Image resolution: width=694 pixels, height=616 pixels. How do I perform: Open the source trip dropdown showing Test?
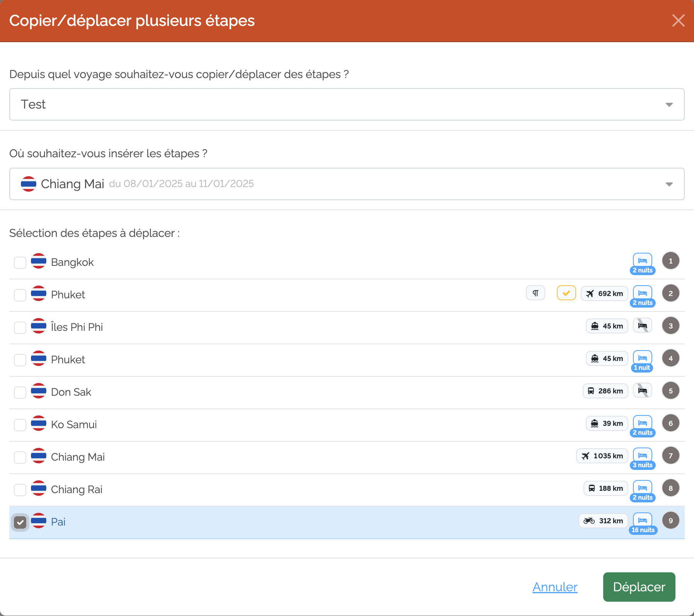347,104
